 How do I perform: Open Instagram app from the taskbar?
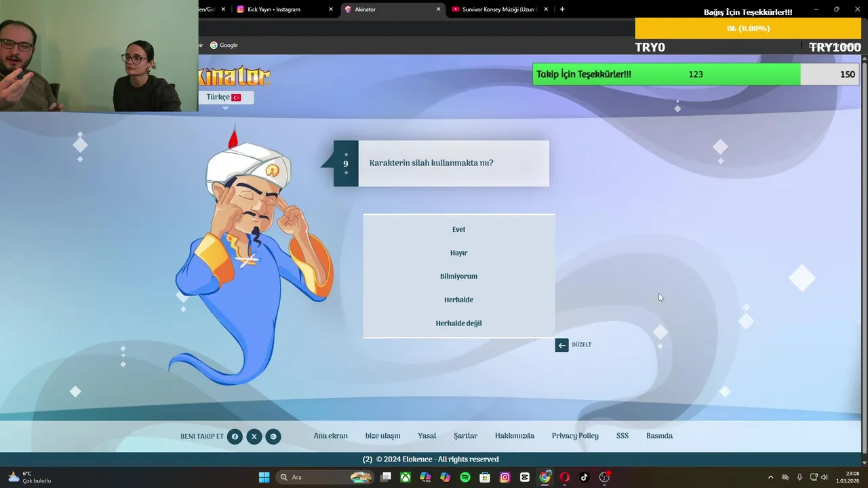pos(505,477)
